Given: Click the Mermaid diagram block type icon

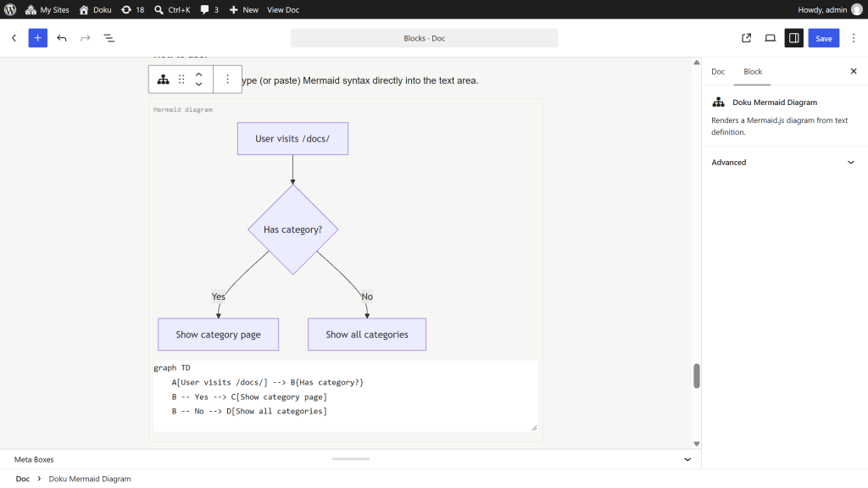Looking at the screenshot, I should click(164, 79).
